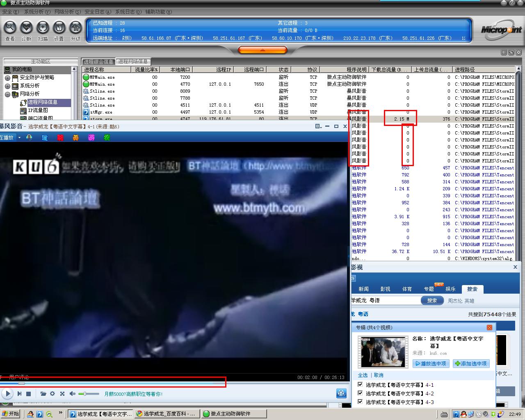Select IP流量图 in the tree

tap(38, 110)
